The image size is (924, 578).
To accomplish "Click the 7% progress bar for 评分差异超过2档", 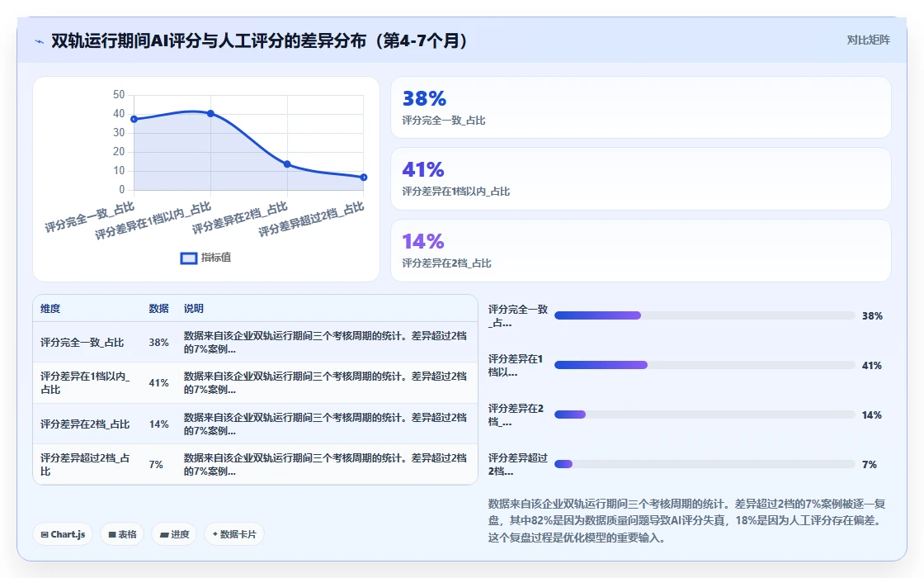I will click(x=705, y=464).
